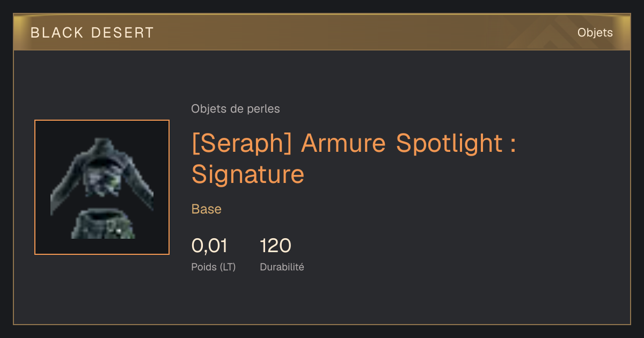Click the Poids (LT) label
This screenshot has height=338, width=644.
click(214, 267)
